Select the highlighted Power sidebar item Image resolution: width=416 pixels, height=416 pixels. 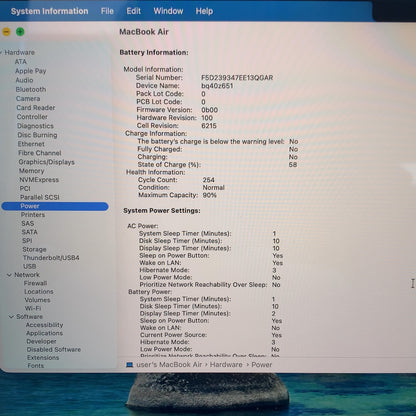(x=55, y=206)
